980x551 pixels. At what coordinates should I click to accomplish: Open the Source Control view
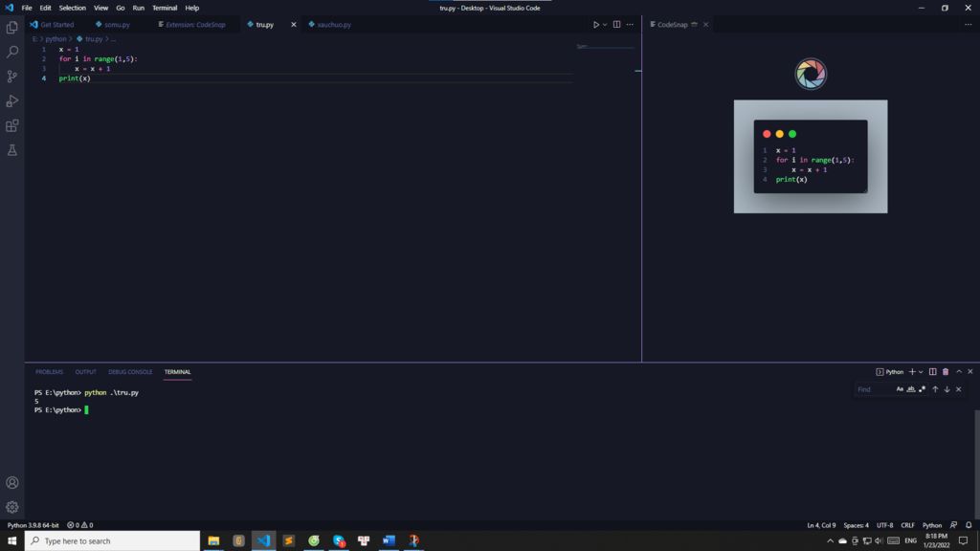click(x=11, y=77)
